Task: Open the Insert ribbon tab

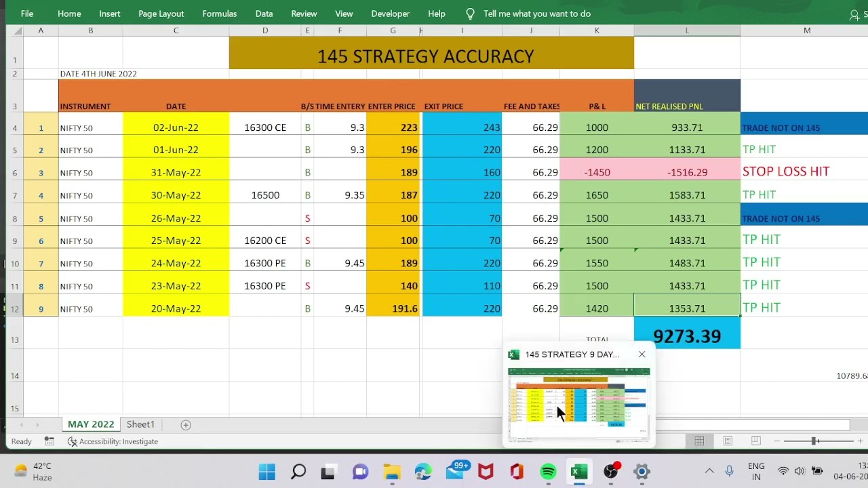Action: click(x=109, y=14)
